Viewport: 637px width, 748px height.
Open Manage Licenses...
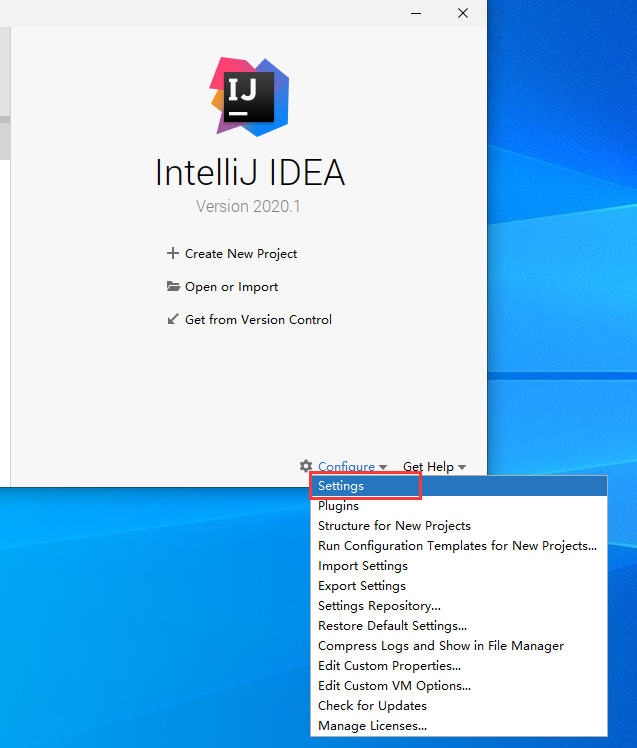459,726
